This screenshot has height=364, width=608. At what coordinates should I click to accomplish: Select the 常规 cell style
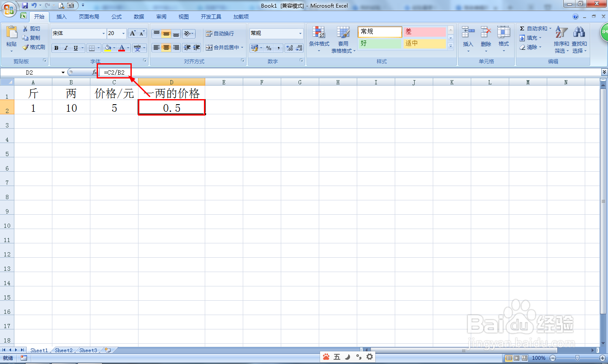[x=380, y=32]
